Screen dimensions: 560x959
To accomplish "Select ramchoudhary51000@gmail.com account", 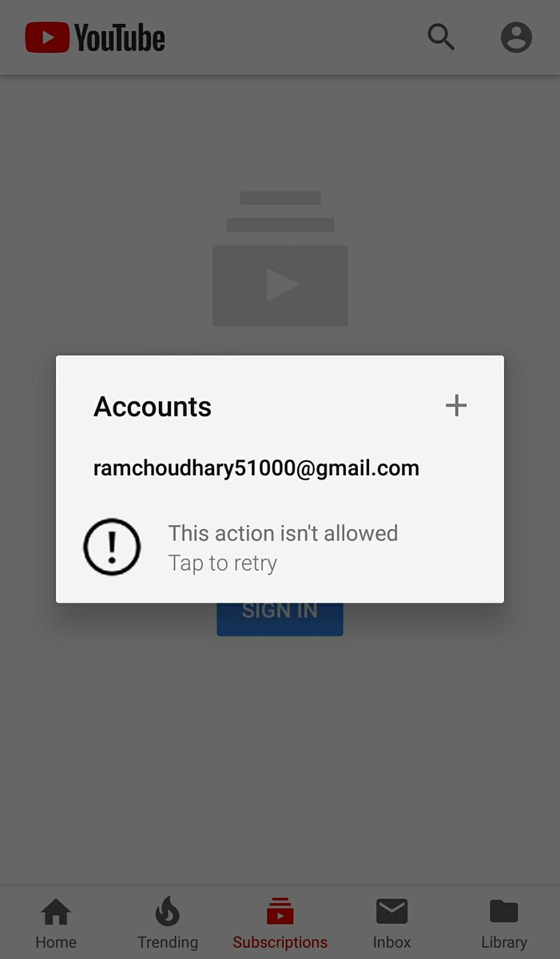I will pyautogui.click(x=256, y=468).
